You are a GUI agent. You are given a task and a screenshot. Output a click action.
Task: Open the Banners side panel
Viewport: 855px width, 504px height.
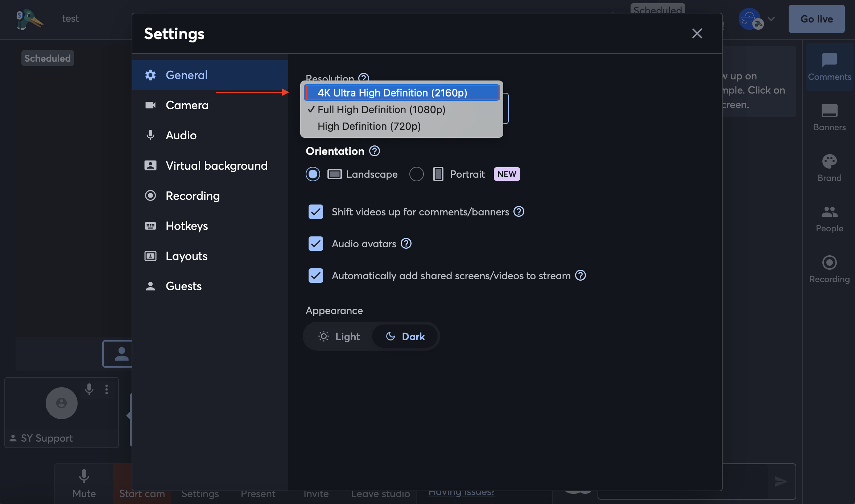(829, 117)
